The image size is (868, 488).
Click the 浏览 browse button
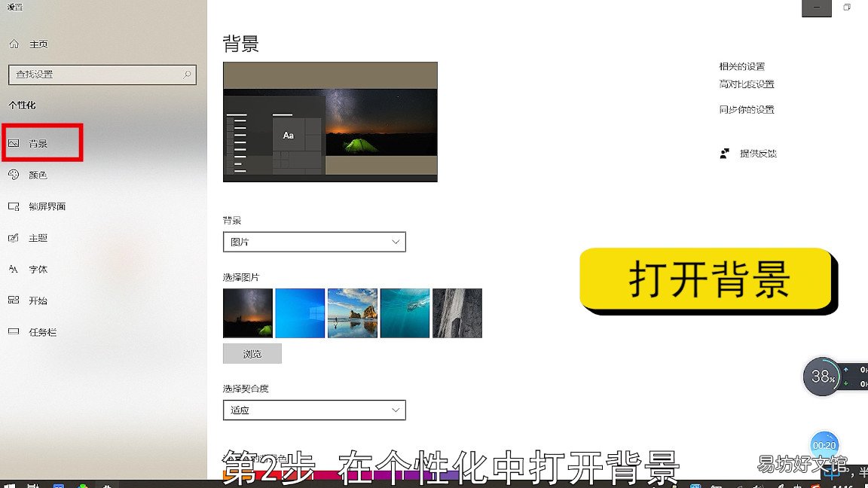[x=252, y=353]
